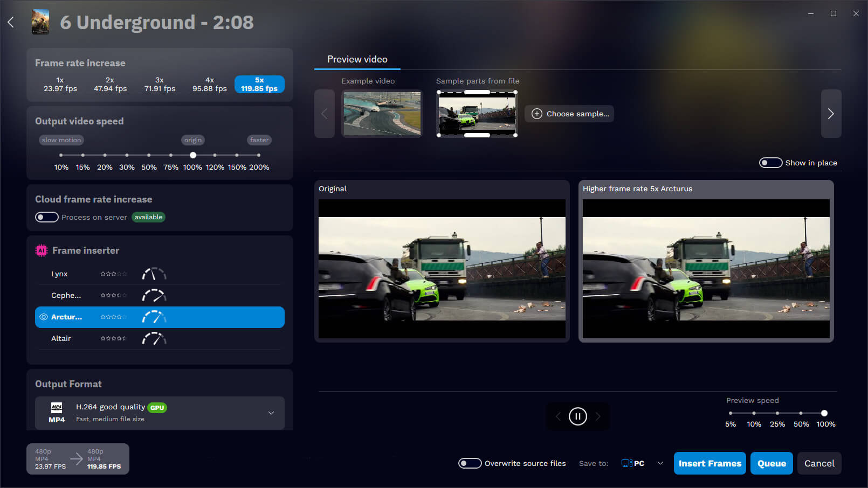Screen dimensions: 868x488
Task: Enable Process on server
Action: point(47,217)
